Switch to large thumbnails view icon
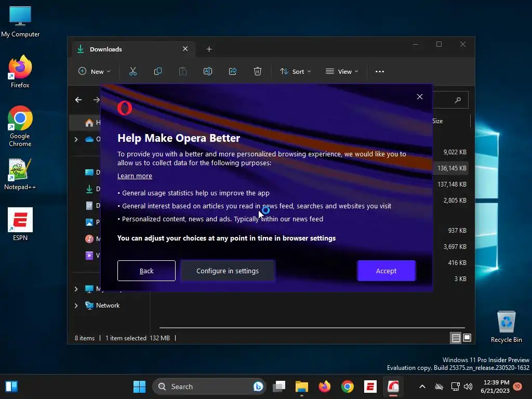532x399 pixels. (x=467, y=338)
